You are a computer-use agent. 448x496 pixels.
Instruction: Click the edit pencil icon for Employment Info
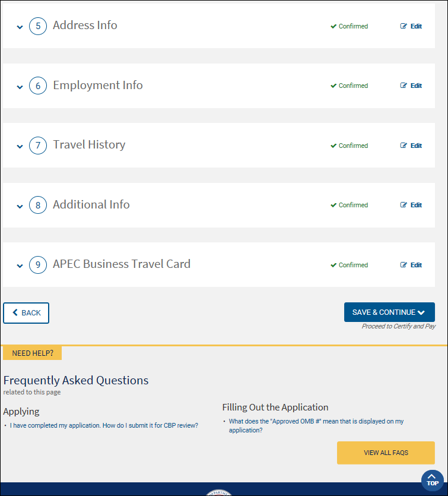tap(404, 86)
